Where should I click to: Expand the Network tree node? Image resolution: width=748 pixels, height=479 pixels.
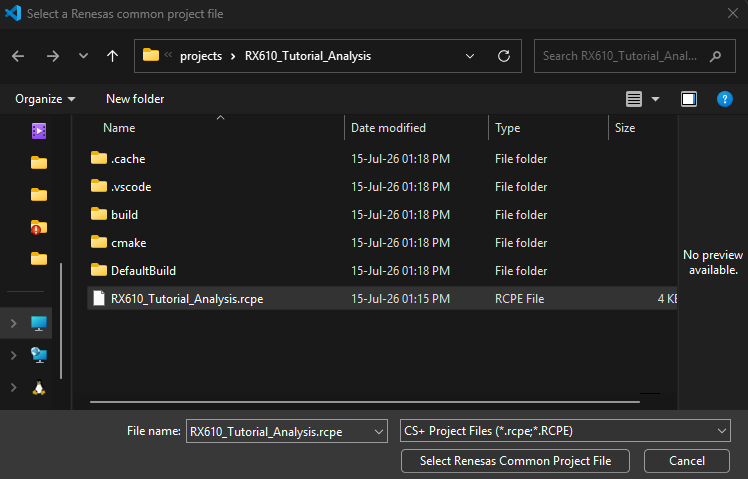coord(13,355)
